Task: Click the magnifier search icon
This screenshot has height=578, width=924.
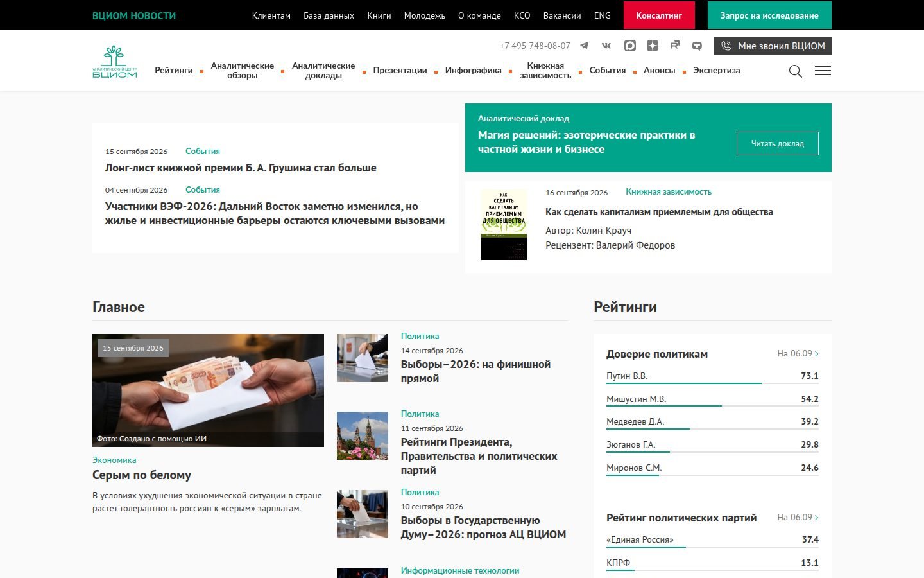Action: pyautogui.click(x=796, y=71)
